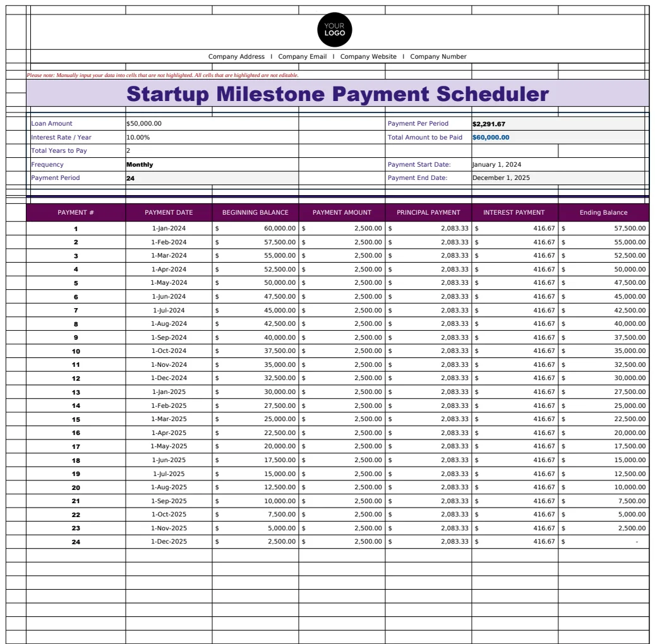Click the Ending Balance column header
The image size is (655, 644).
pyautogui.click(x=603, y=213)
